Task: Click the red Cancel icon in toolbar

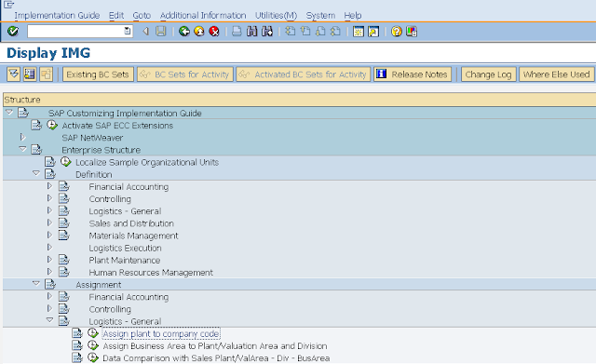Action: pos(214,32)
